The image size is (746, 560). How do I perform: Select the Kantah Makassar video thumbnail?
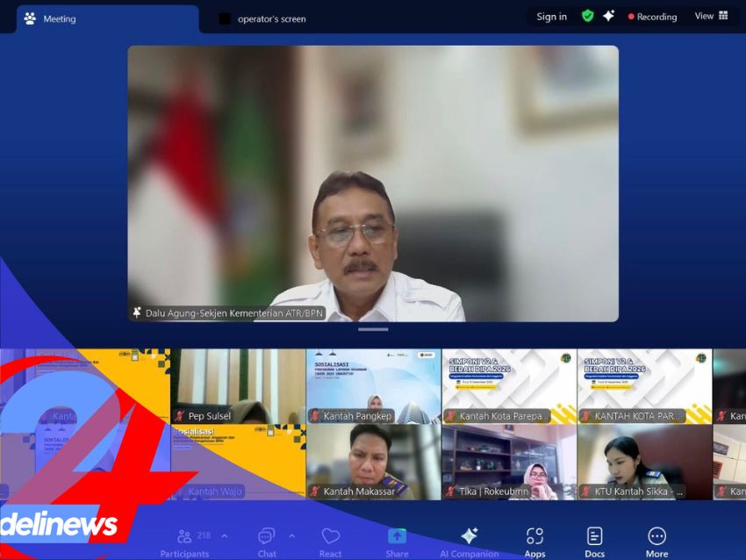tap(373, 463)
